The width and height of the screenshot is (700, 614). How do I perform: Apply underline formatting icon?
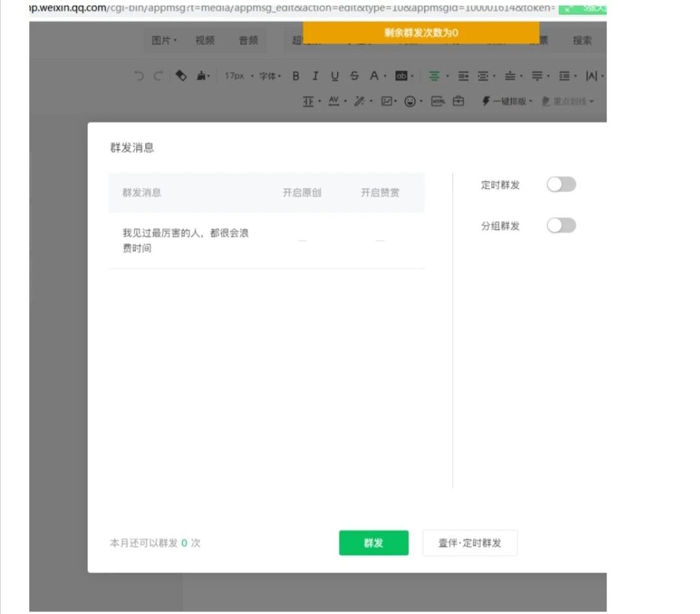(x=335, y=76)
